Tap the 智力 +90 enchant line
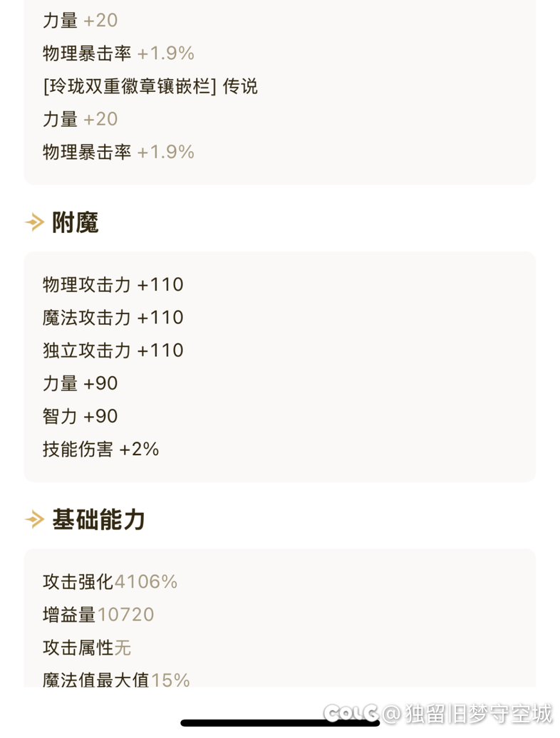The width and height of the screenshot is (560, 738). (80, 417)
